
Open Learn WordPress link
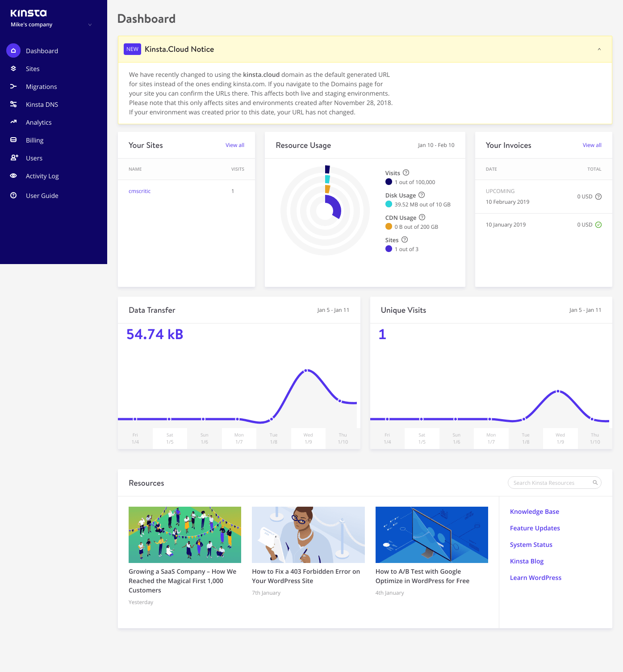[536, 578]
